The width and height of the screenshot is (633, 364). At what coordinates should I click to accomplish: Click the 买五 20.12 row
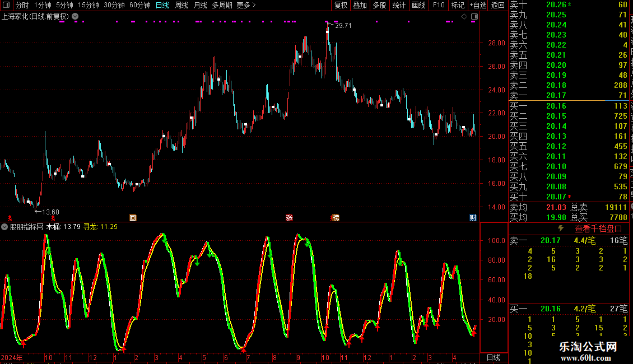pos(569,146)
